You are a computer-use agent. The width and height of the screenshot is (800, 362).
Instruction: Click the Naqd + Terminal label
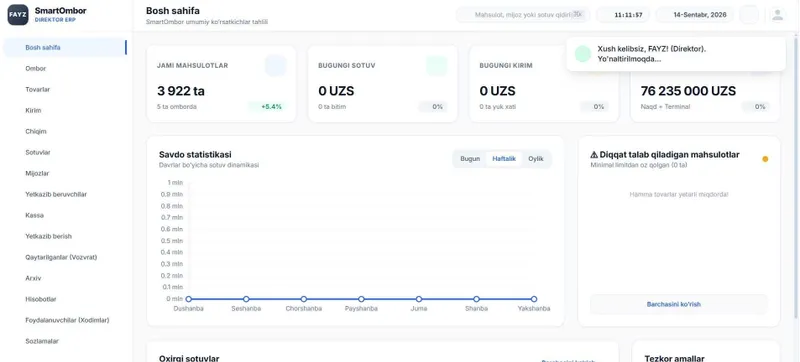(665, 107)
